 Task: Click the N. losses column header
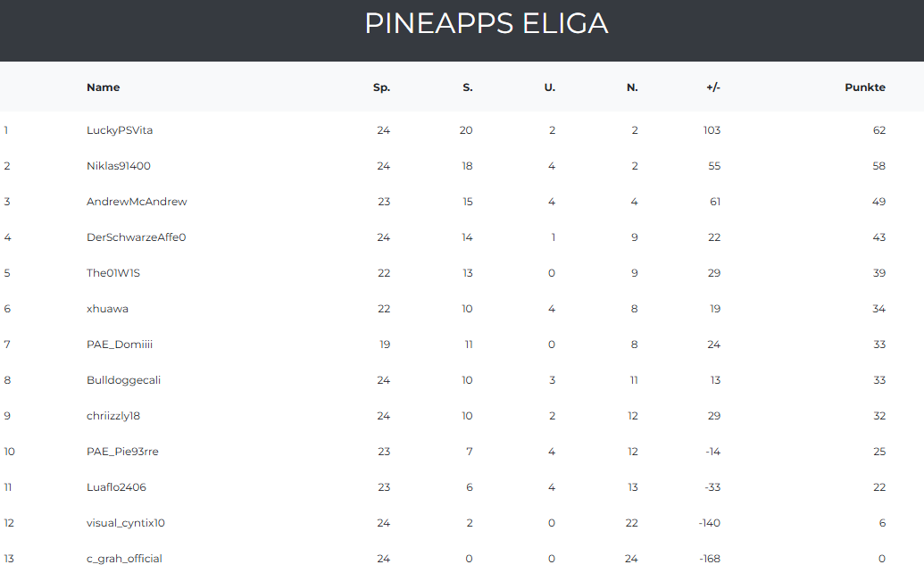tap(632, 87)
